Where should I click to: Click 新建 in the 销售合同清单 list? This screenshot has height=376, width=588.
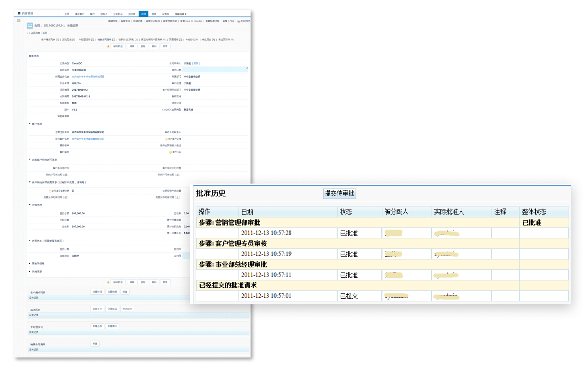click(x=95, y=343)
